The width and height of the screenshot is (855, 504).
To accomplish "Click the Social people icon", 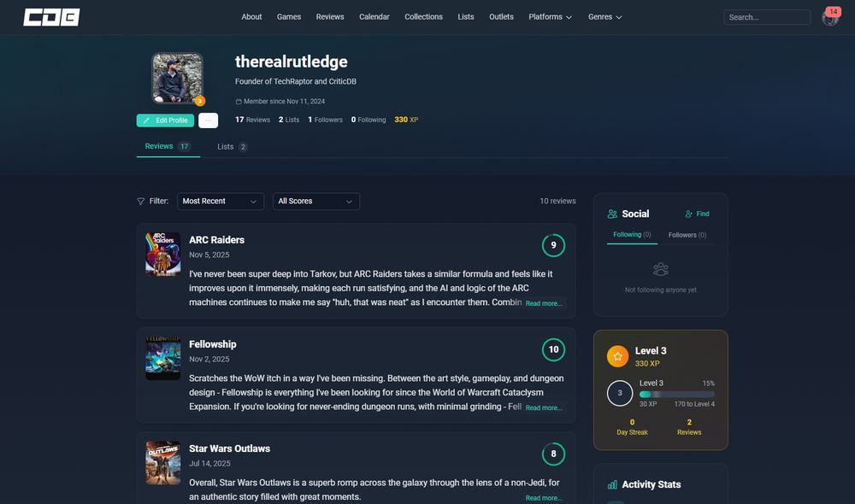I will (x=612, y=214).
